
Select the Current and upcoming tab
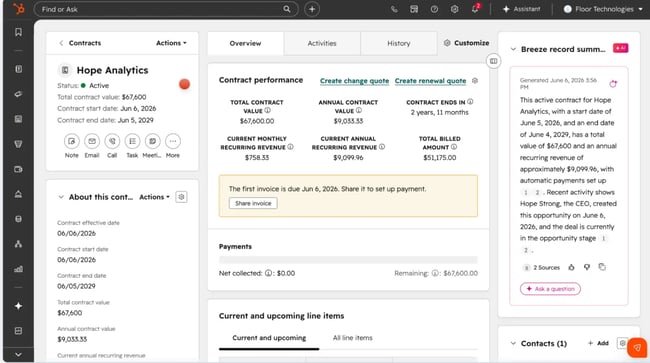[x=269, y=338]
